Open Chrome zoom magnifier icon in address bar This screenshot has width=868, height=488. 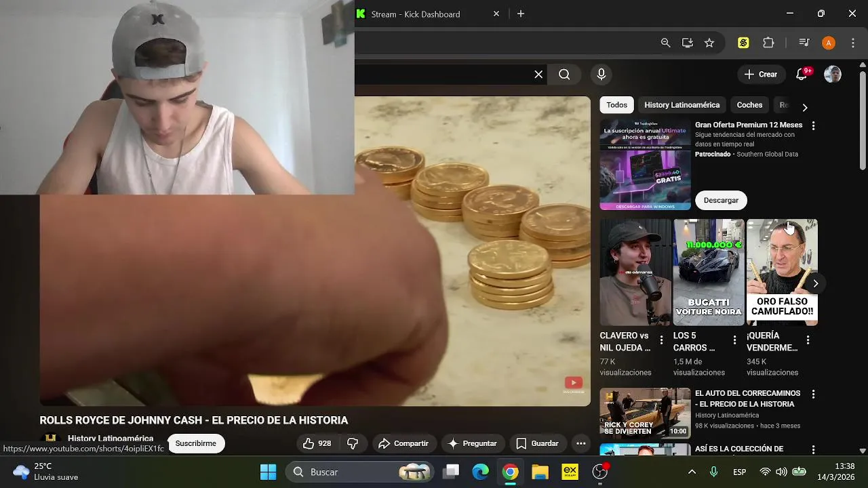coord(665,43)
